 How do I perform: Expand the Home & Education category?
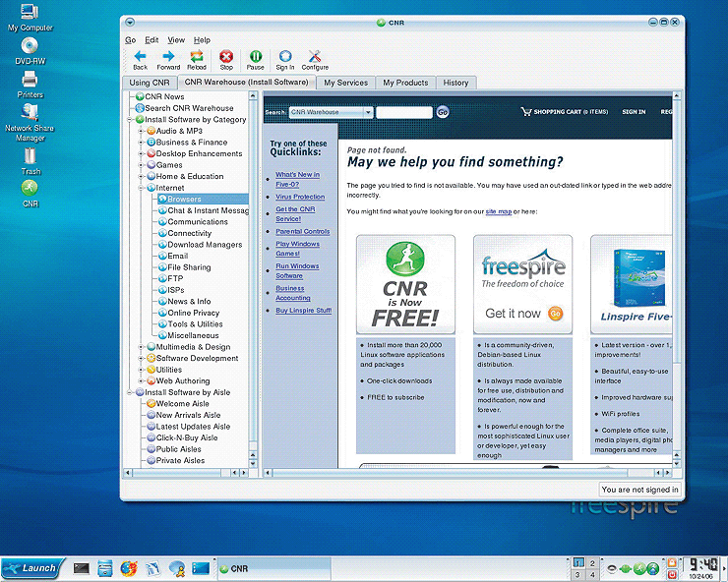[x=141, y=176]
